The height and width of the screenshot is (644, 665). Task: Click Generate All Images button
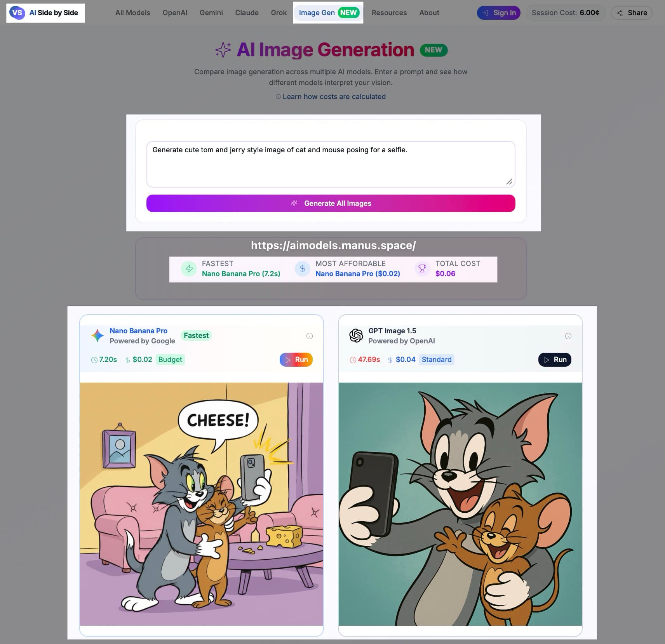(x=331, y=203)
